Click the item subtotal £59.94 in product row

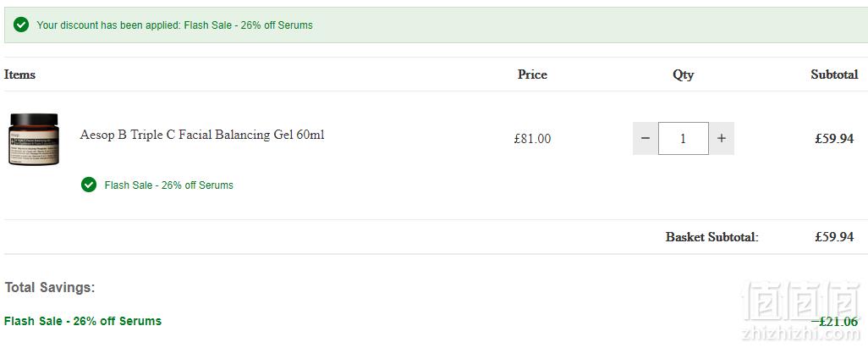pos(834,139)
